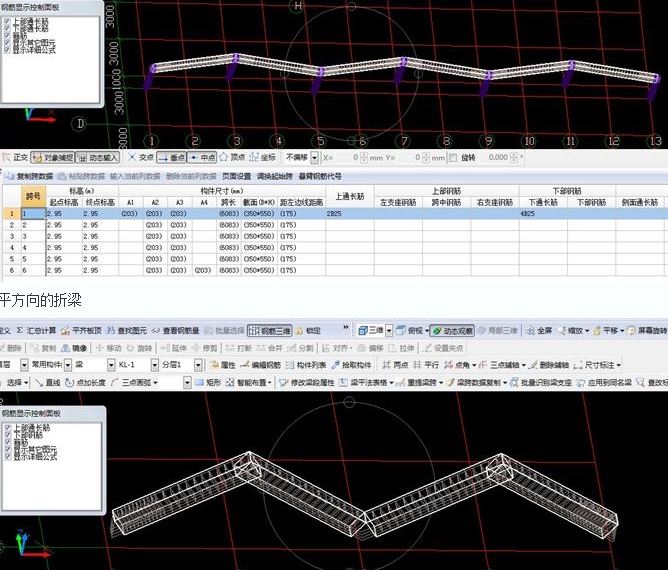Select 两点 two-point axis tool

coord(395,365)
